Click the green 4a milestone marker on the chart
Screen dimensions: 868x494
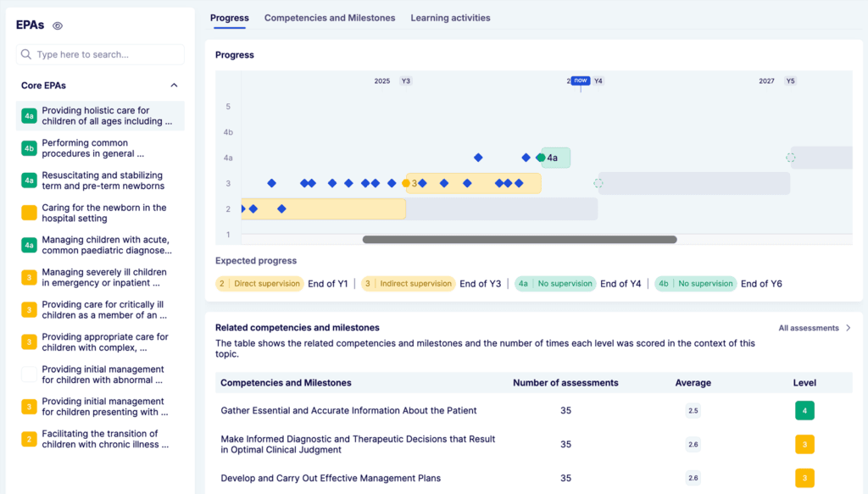coord(542,158)
